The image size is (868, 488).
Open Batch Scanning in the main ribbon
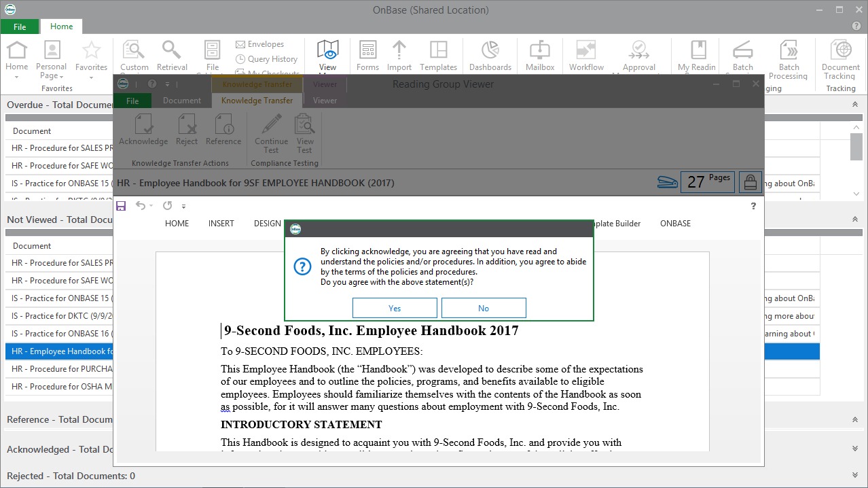coord(742,56)
